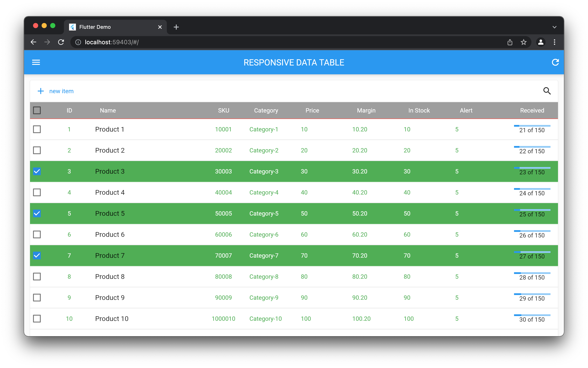Click the new item text button
This screenshot has height=368, width=588.
tap(61, 91)
